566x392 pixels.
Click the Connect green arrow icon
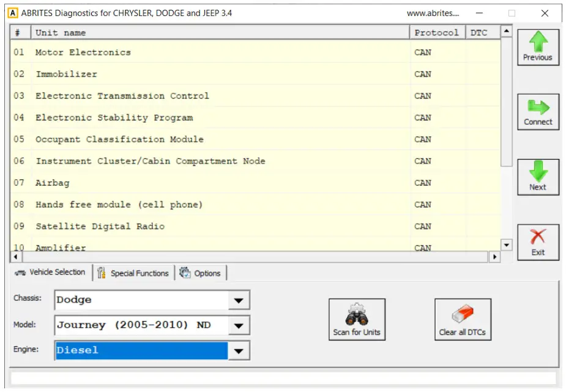point(537,106)
